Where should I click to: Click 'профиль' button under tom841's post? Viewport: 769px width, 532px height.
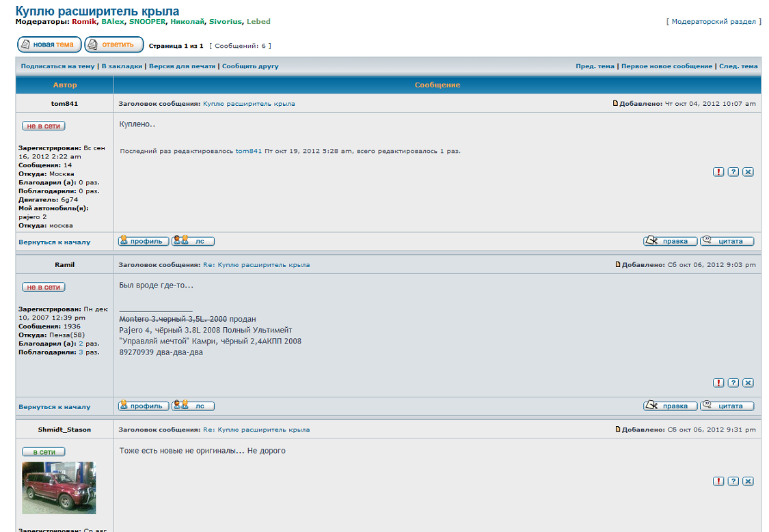click(x=143, y=241)
